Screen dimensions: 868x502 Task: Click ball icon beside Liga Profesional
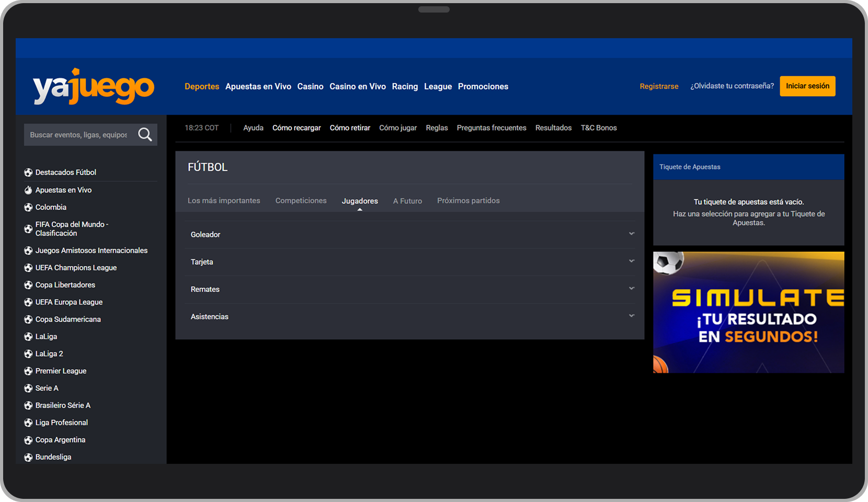(x=28, y=423)
